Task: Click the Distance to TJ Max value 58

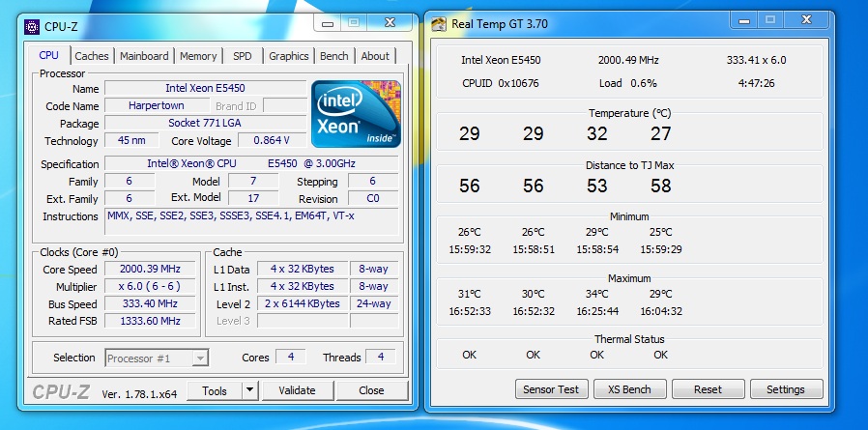Action: [x=660, y=186]
